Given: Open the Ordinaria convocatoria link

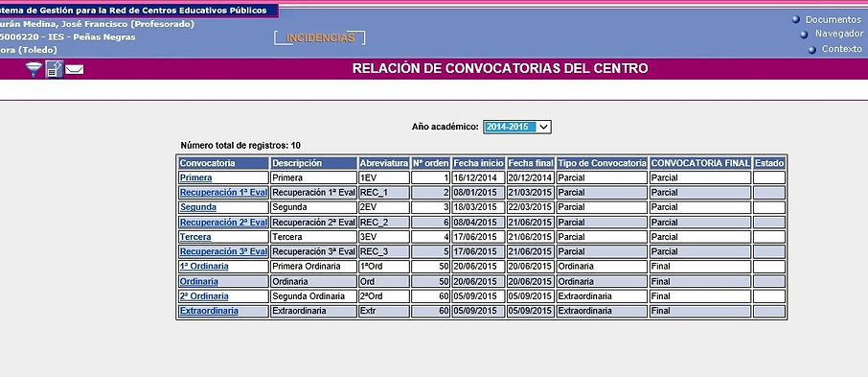Looking at the screenshot, I should point(198,282).
